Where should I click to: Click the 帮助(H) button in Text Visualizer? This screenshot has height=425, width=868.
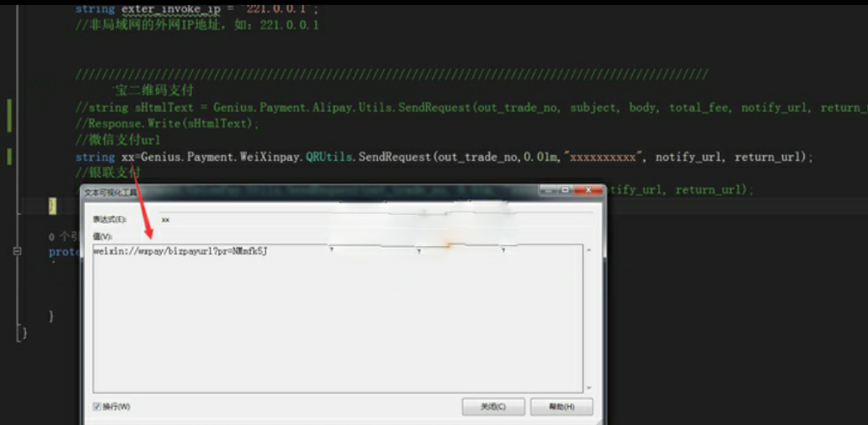point(561,407)
